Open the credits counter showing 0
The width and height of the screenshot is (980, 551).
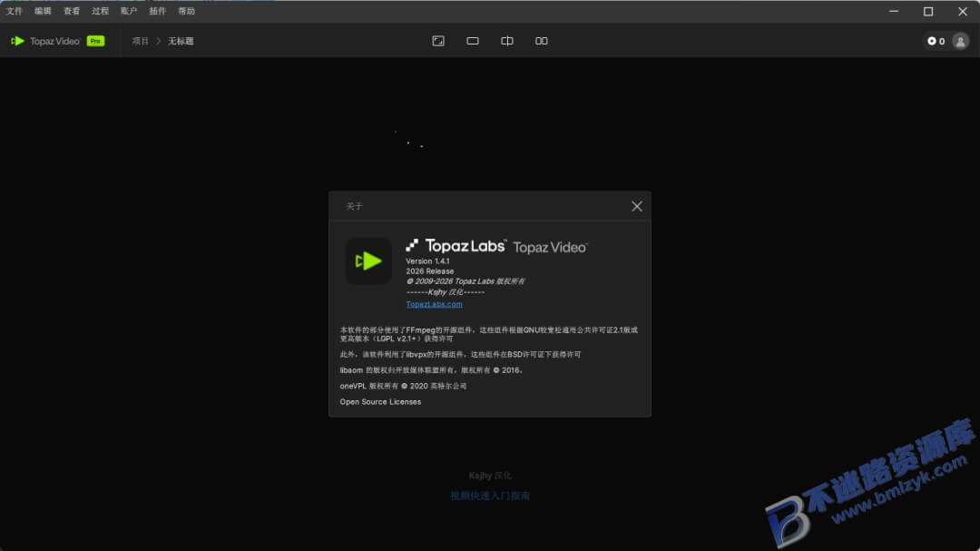(936, 41)
